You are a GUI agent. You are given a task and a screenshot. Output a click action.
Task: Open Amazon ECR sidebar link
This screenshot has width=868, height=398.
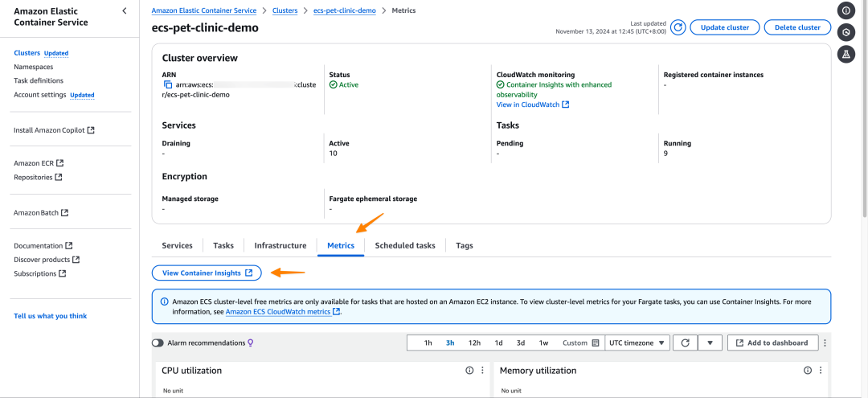[x=39, y=163]
